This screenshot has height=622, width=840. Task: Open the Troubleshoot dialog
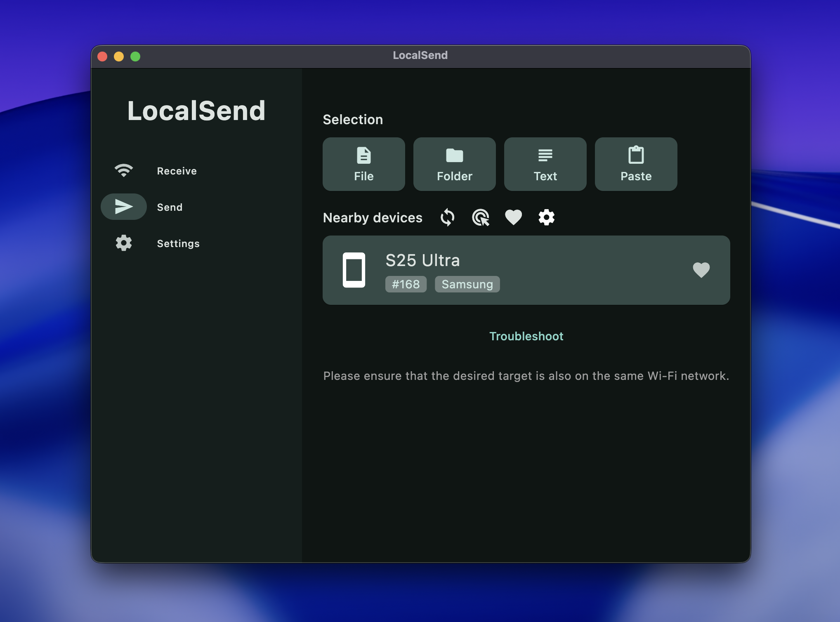click(x=526, y=336)
